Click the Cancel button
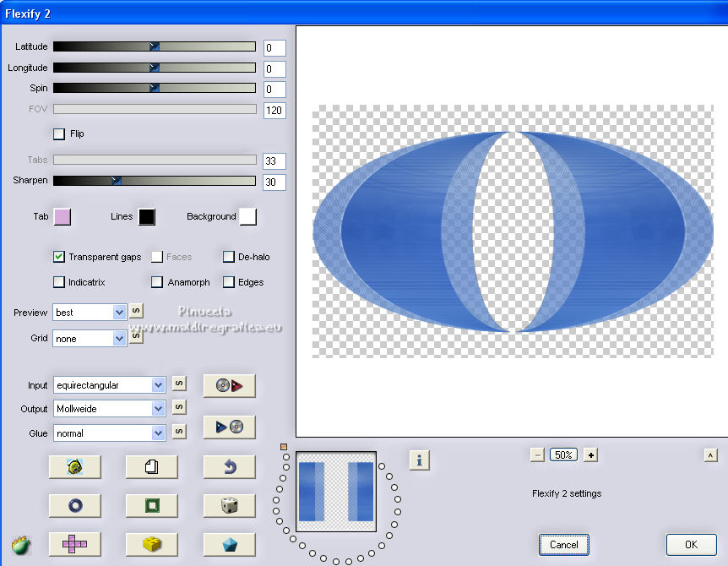Image resolution: width=728 pixels, height=566 pixels. point(563,545)
